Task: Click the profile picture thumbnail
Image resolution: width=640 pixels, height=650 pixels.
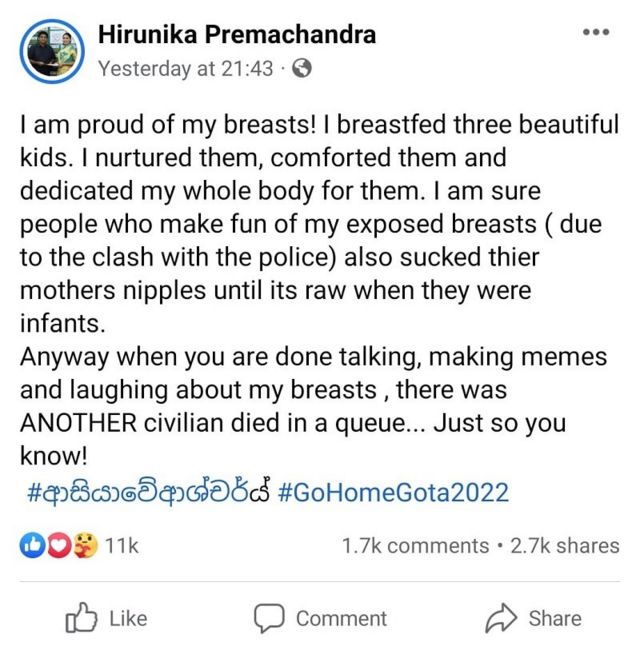Action: 52,50
